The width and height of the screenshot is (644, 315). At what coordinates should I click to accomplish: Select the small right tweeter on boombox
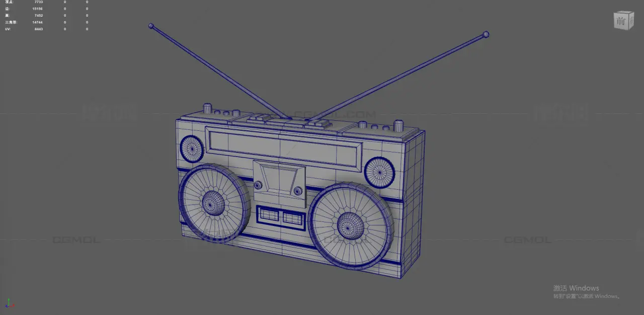click(380, 173)
